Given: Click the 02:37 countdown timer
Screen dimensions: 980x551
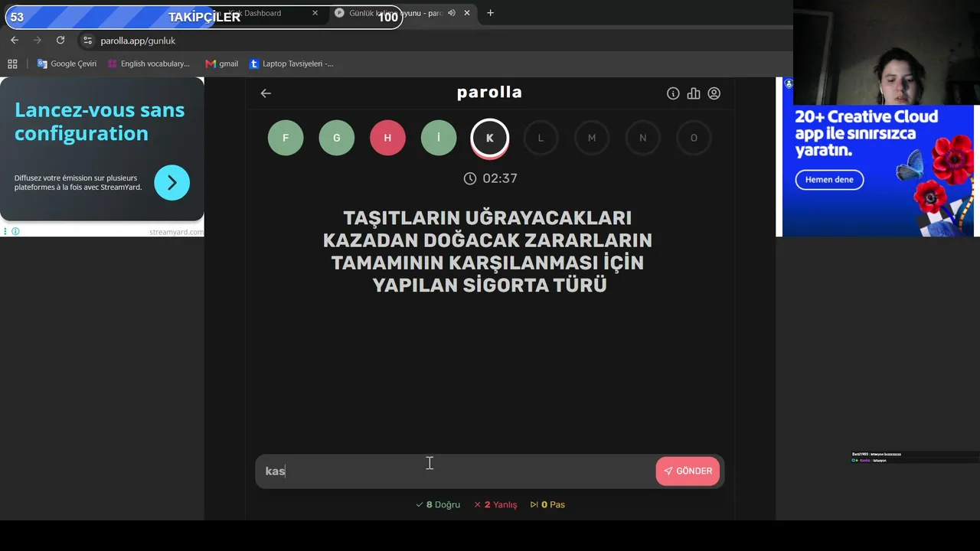Looking at the screenshot, I should point(490,178).
